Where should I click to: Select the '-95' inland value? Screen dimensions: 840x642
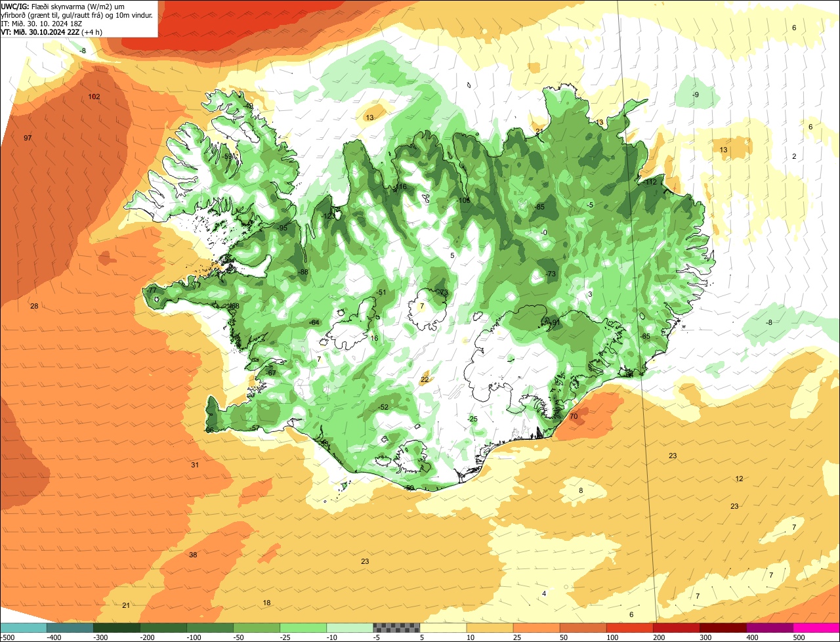282,228
